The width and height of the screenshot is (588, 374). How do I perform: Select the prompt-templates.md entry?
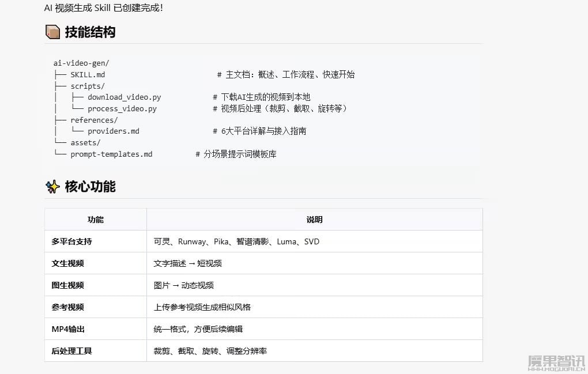pos(111,154)
